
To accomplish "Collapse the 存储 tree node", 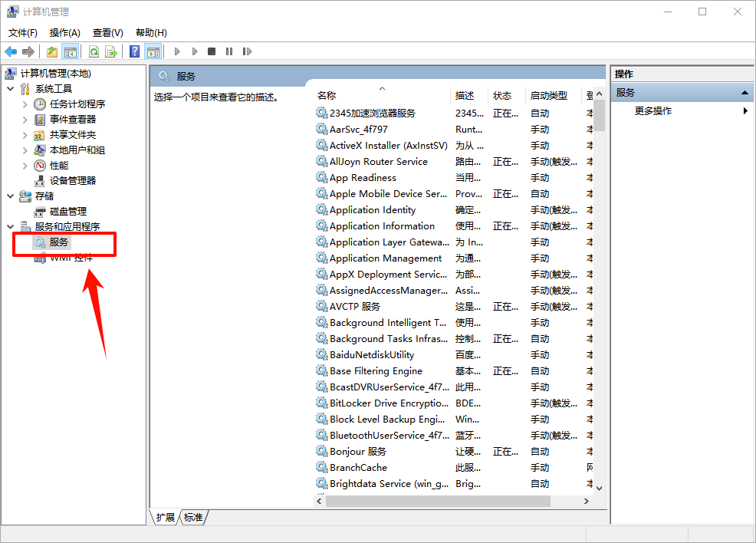I will click(x=11, y=196).
